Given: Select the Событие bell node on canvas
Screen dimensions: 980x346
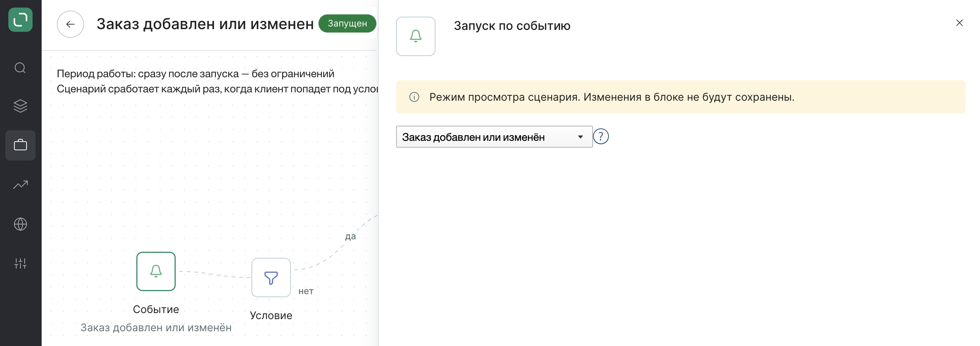Looking at the screenshot, I should pos(156,271).
